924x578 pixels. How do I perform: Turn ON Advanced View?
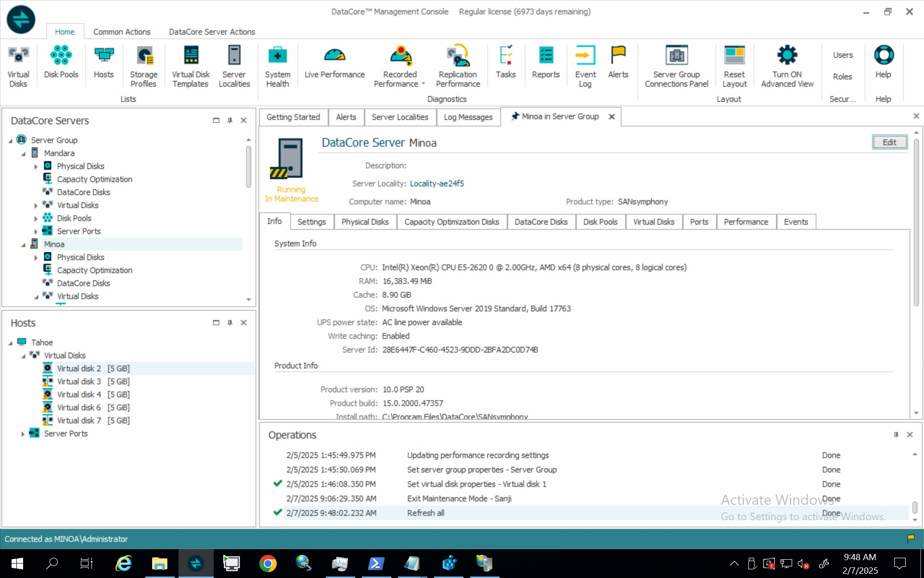[787, 66]
